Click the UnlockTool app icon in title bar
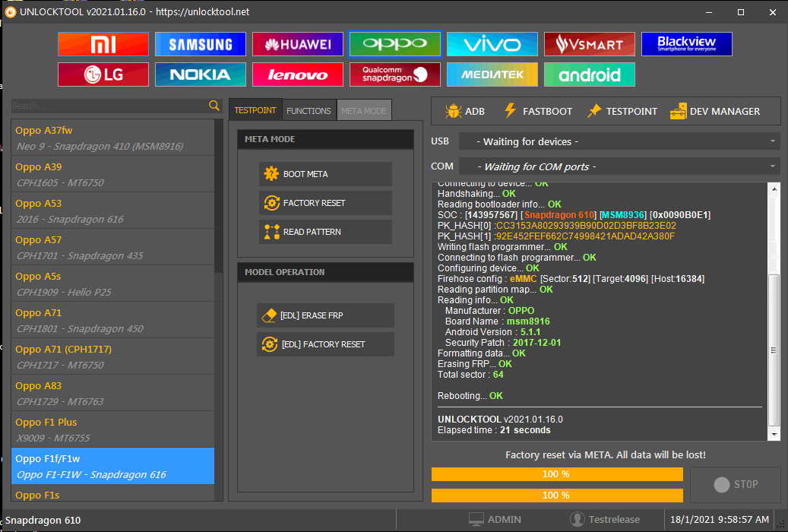 click(10, 11)
